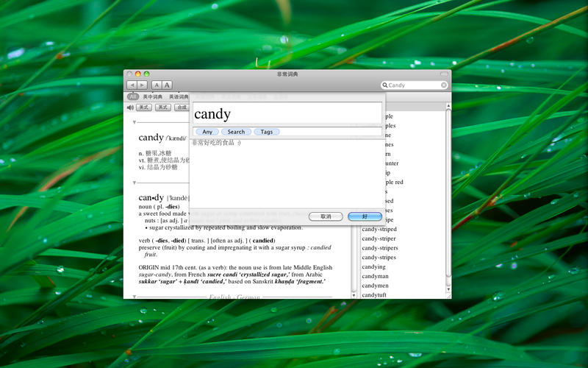Click the can•dy English headword

pyautogui.click(x=151, y=197)
